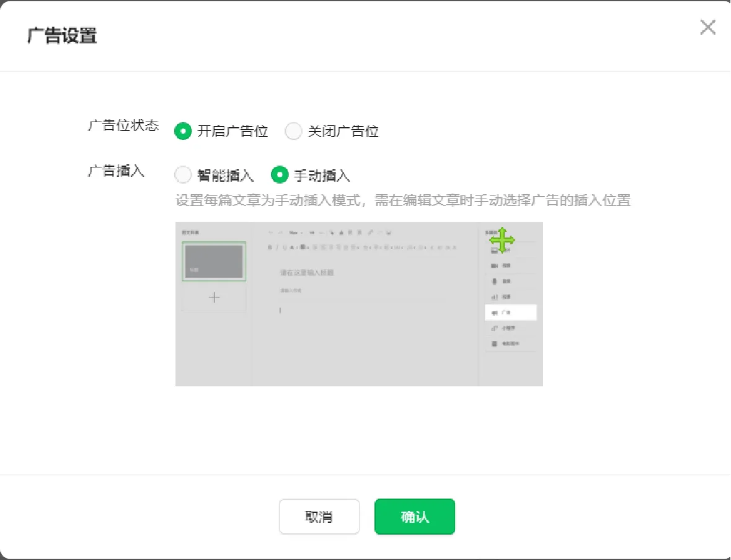Viewport: 731px width, 560px height.
Task: Click the green four-way move arrow
Action: click(502, 241)
